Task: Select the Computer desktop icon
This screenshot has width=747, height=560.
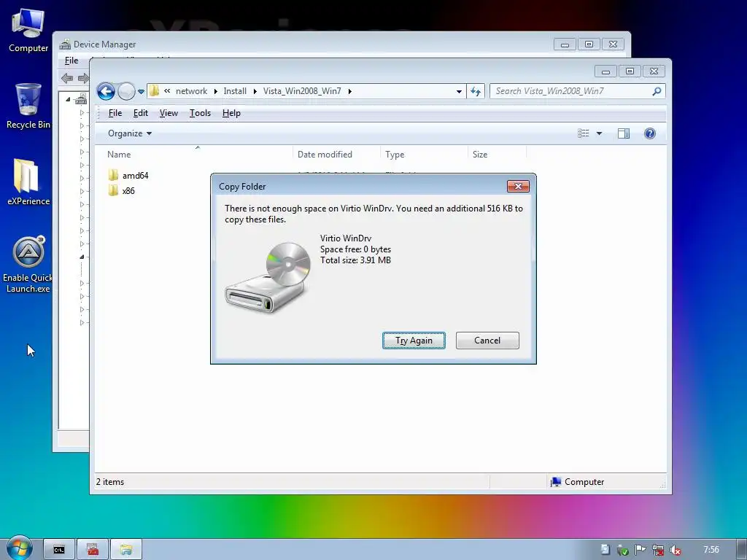Action: click(x=28, y=31)
